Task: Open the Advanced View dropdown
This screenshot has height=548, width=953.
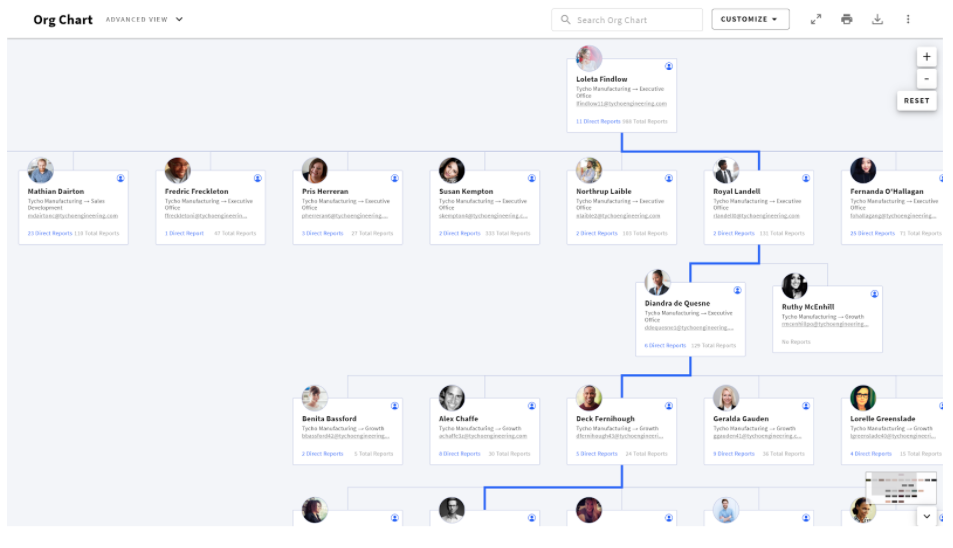Action: [x=145, y=19]
